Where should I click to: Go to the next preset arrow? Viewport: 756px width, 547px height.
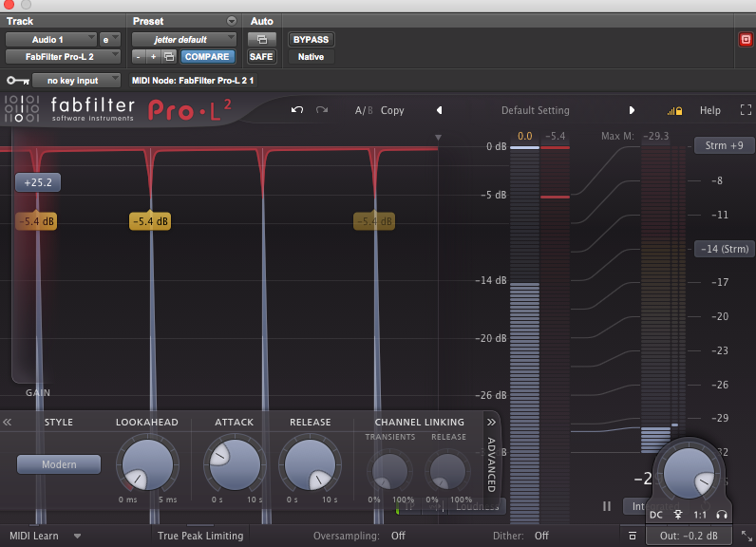pos(632,110)
